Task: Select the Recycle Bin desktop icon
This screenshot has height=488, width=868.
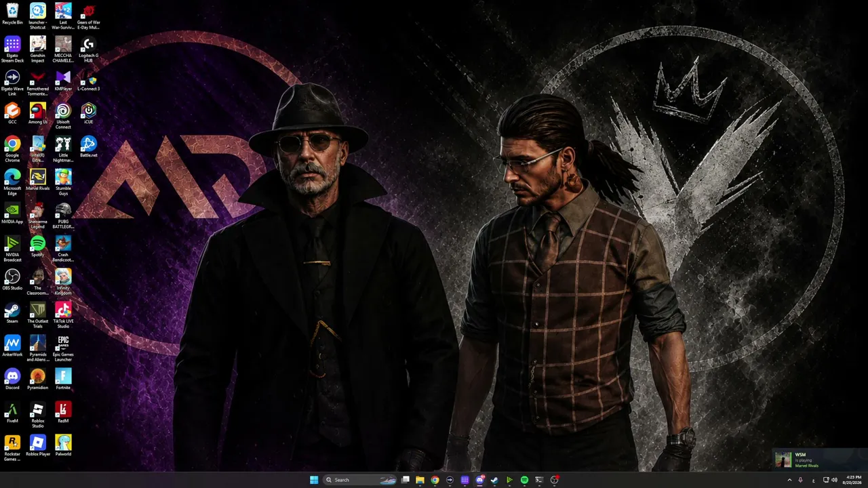Action: (x=12, y=14)
